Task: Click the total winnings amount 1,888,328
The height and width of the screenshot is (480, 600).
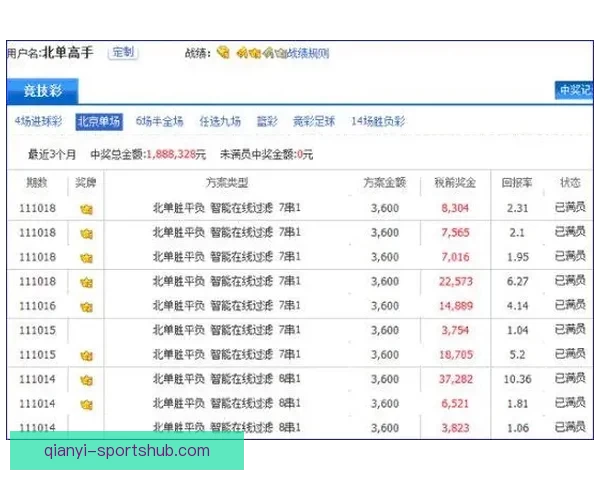Action: [x=171, y=155]
